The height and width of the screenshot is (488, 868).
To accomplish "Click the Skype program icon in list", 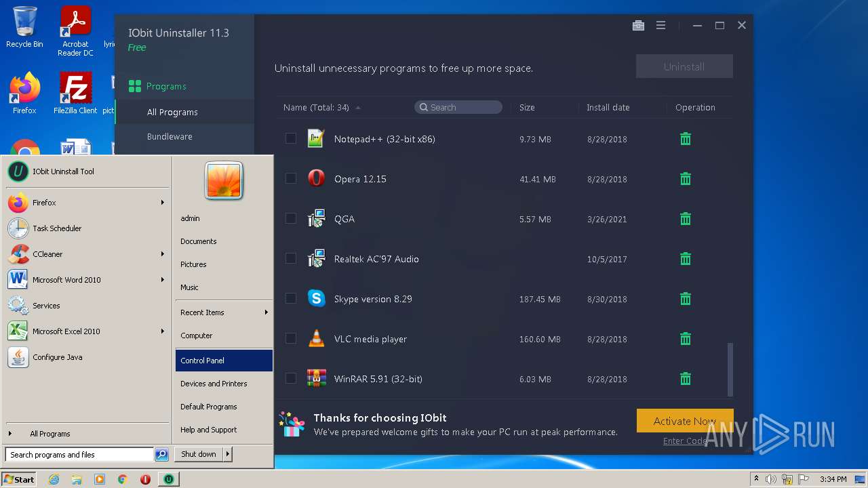I will click(x=316, y=298).
